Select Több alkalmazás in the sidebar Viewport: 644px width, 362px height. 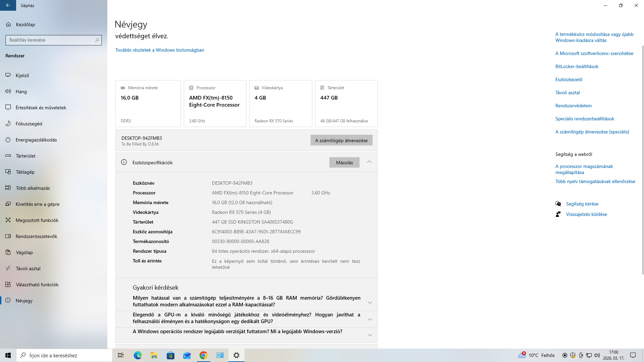pyautogui.click(x=33, y=188)
